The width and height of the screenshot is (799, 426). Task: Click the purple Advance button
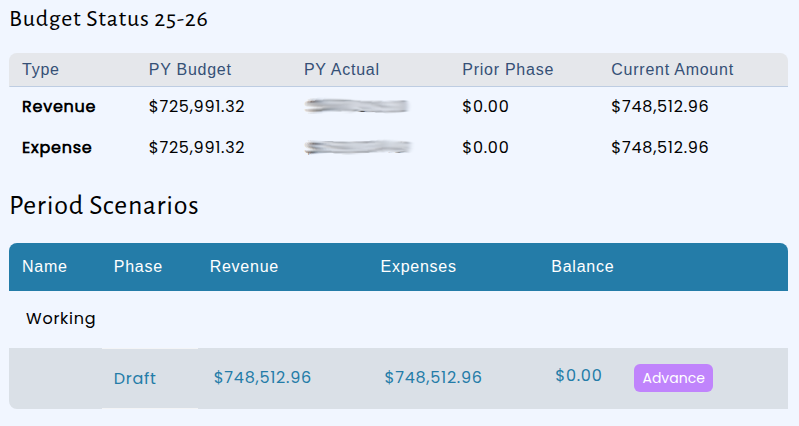[x=673, y=378]
